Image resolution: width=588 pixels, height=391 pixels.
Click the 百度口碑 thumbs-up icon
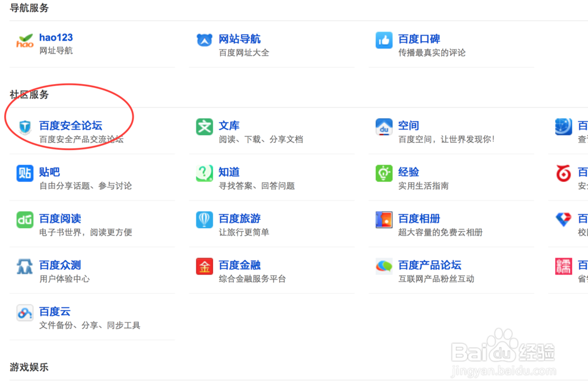(384, 40)
